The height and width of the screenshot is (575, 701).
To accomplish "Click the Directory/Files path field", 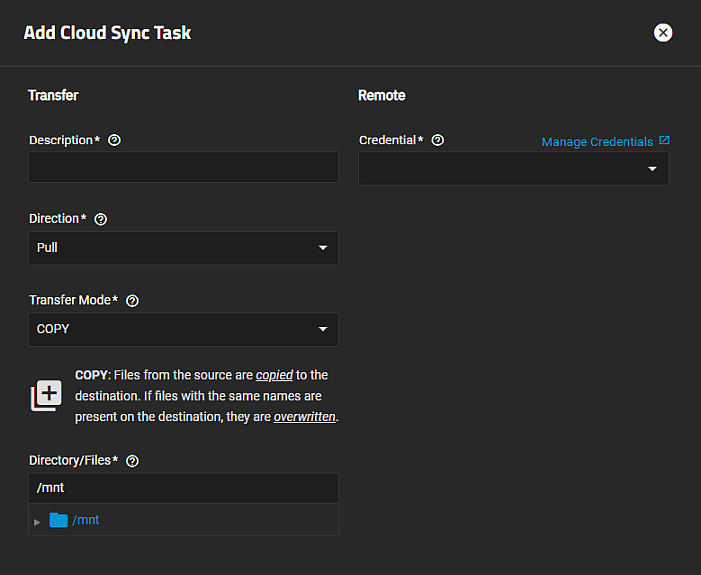I will click(183, 488).
